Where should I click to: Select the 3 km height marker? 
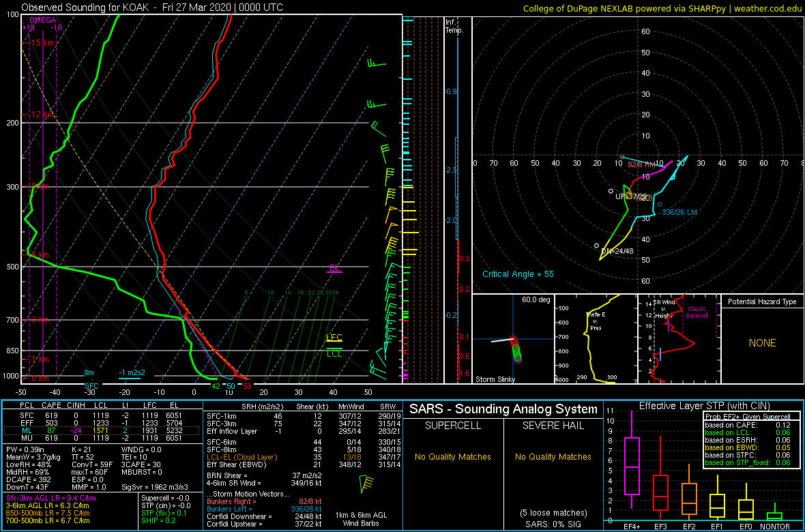[x=36, y=321]
